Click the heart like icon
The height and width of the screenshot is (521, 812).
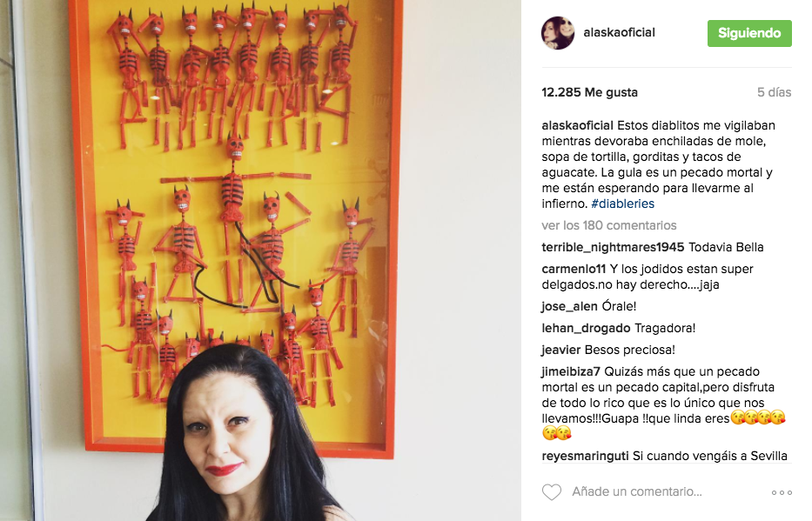point(552,492)
